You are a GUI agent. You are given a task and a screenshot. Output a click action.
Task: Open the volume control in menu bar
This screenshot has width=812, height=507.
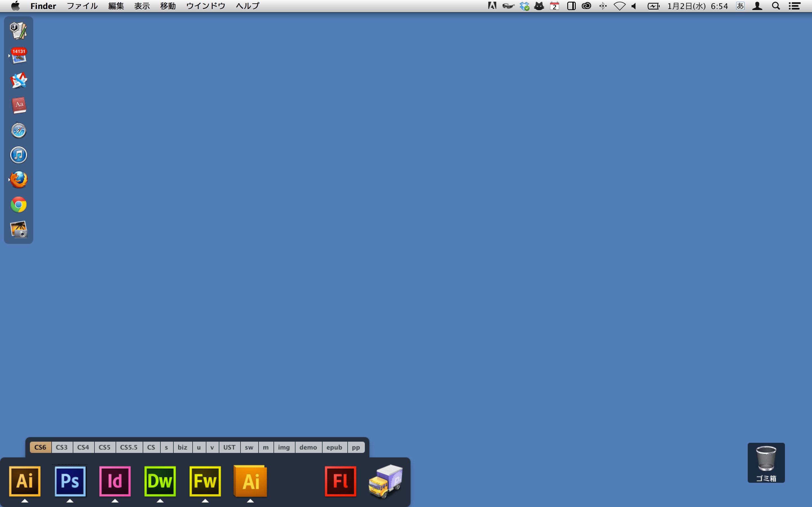click(x=634, y=6)
